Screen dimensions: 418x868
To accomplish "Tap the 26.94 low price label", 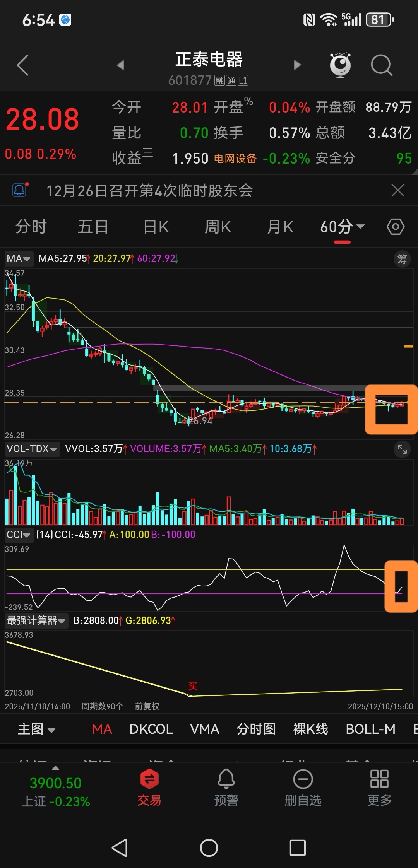I will (x=201, y=421).
